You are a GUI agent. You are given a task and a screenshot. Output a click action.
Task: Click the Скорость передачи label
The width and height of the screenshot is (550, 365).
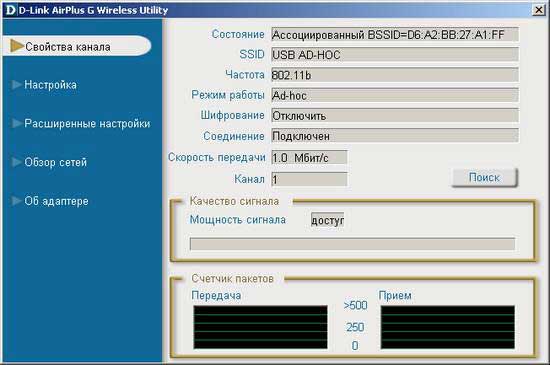[216, 157]
